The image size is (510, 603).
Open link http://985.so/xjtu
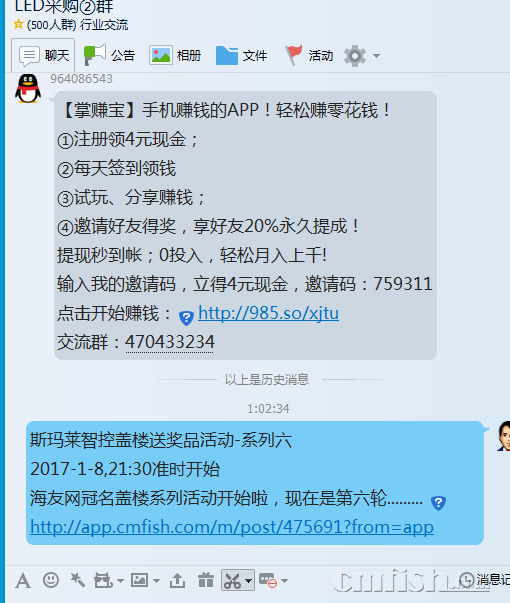point(268,313)
